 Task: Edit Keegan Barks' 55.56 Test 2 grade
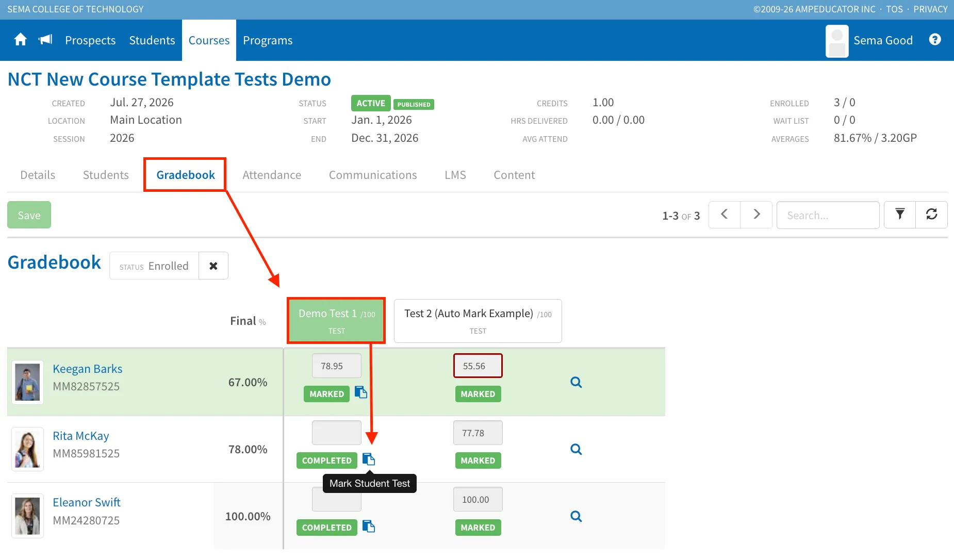[x=478, y=366]
